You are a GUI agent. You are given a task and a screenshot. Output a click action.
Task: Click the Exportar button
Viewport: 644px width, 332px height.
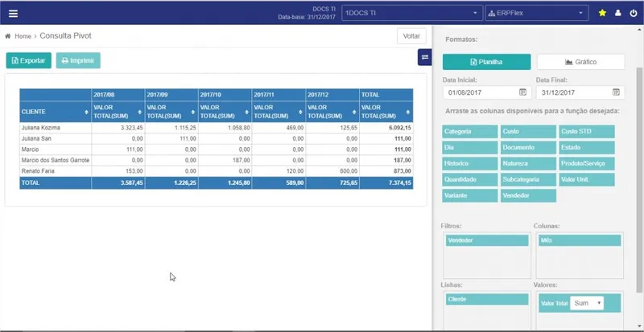click(29, 60)
